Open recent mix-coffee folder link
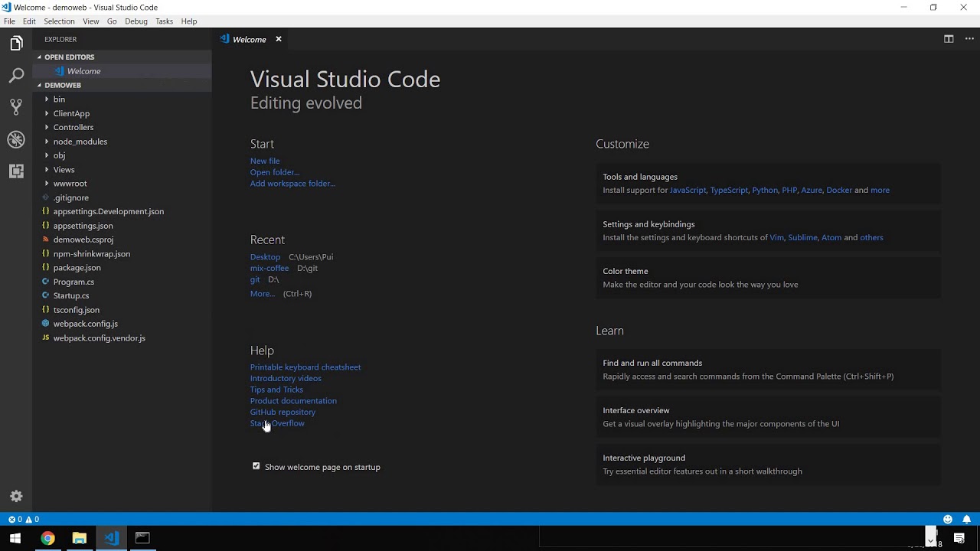The image size is (980, 551). 269,269
